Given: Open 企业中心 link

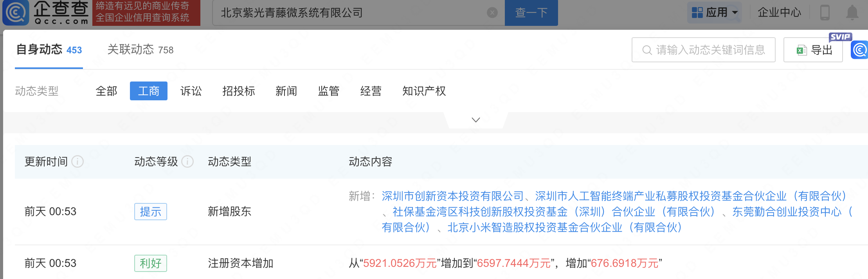Looking at the screenshot, I should [x=779, y=13].
